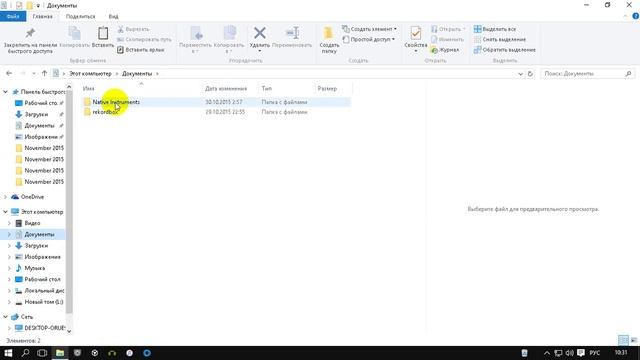Refresh the Документы folder view

point(530,74)
